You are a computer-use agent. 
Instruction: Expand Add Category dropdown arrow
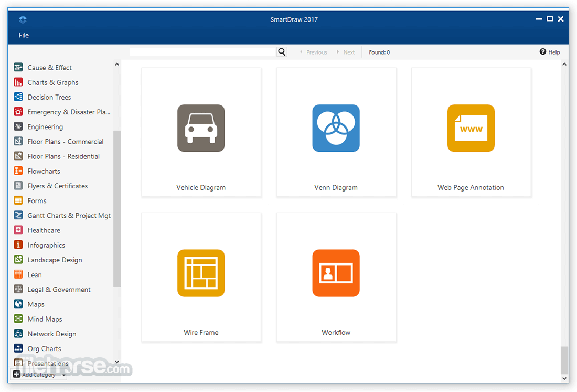point(63,375)
